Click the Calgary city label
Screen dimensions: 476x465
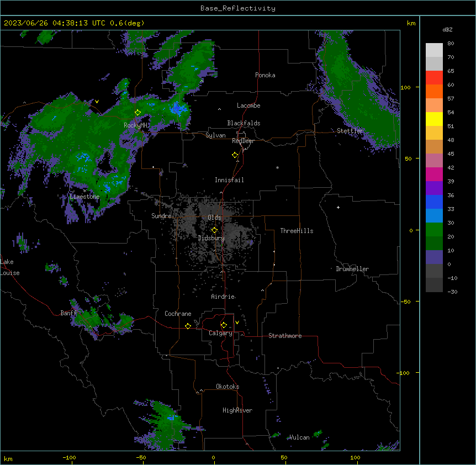tap(220, 333)
